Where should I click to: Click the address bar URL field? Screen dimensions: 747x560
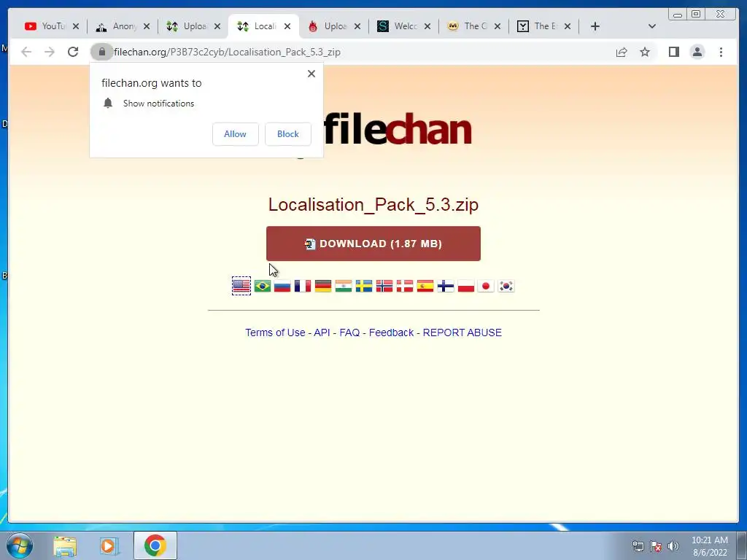coord(352,52)
